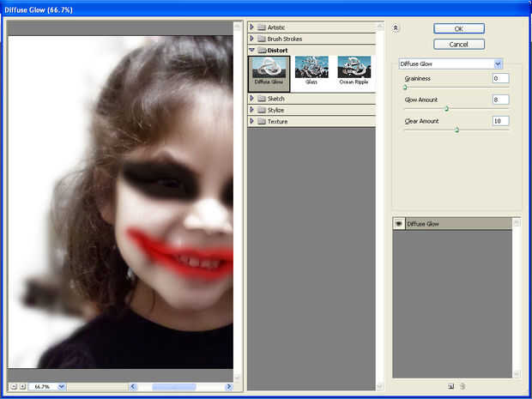Click the Graininess slider handle
This screenshot has width=532, height=399.
[x=405, y=88]
